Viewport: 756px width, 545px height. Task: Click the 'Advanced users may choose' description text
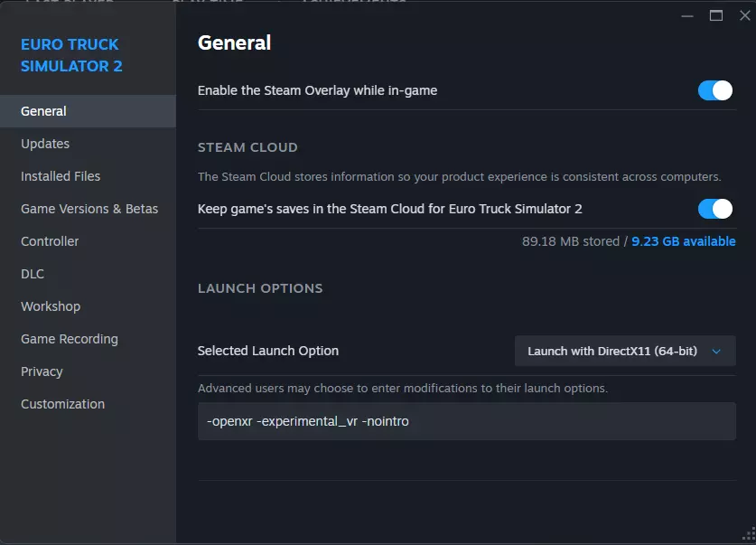coord(403,389)
